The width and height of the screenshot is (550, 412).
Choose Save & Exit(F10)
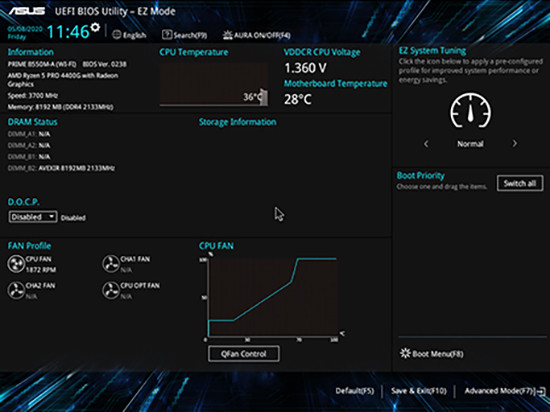point(418,391)
